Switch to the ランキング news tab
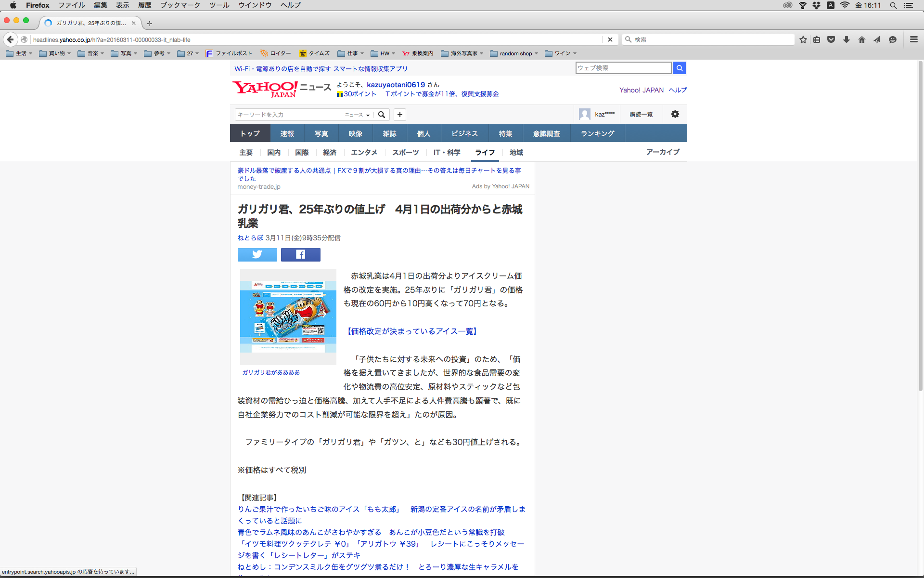Image resolution: width=924 pixels, height=578 pixels. (597, 133)
